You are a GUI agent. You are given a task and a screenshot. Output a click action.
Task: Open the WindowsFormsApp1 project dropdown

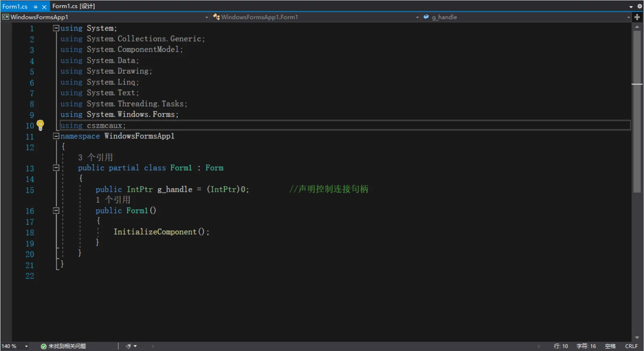[x=206, y=17]
